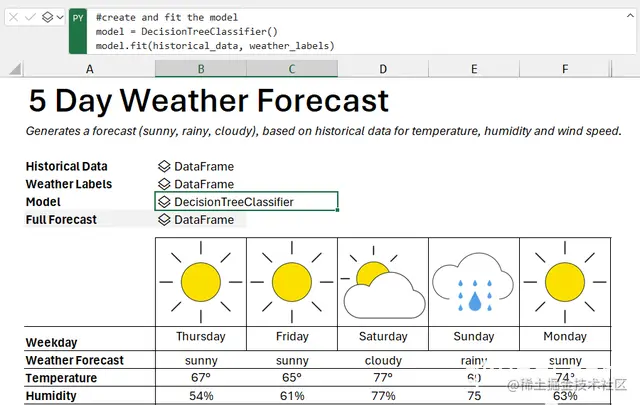Screen dimensions: 640x405
Task: Click the Thursday sun weather image
Action: click(201, 282)
